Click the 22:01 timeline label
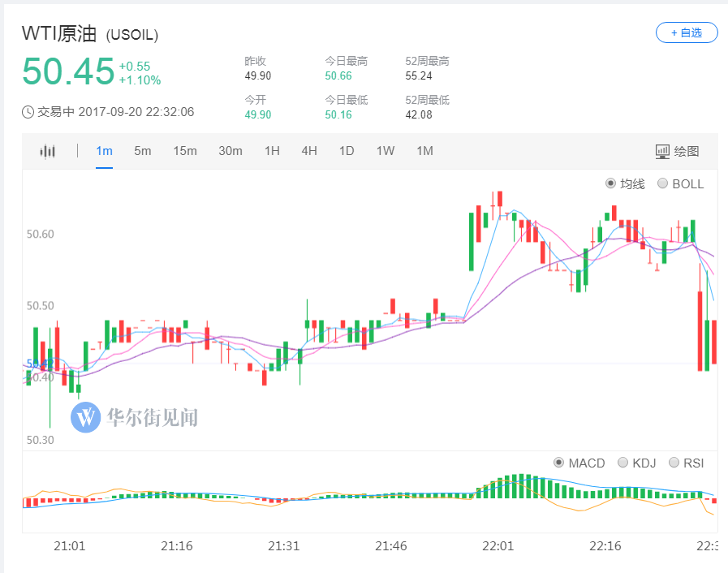This screenshot has height=573, width=728. pyautogui.click(x=498, y=545)
